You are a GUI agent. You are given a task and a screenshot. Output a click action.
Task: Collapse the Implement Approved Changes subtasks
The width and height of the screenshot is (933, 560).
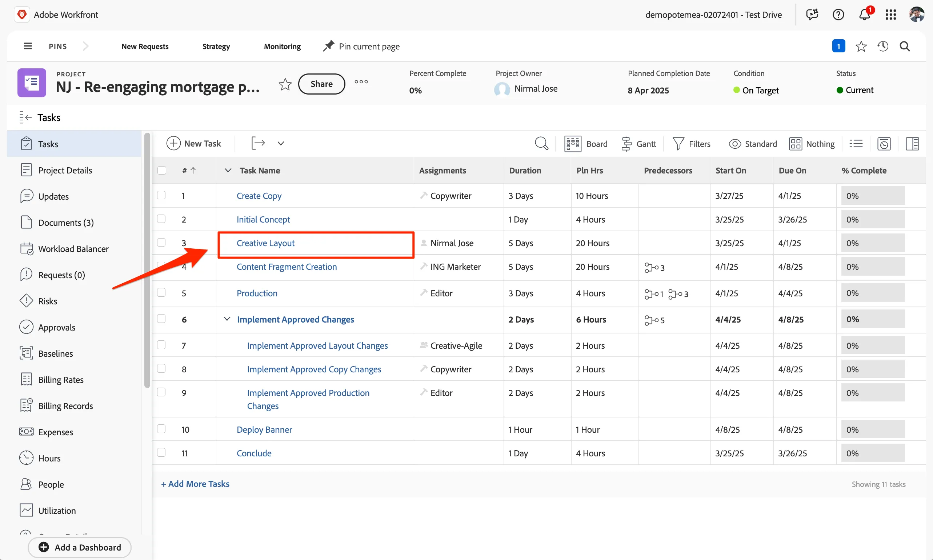[227, 319]
